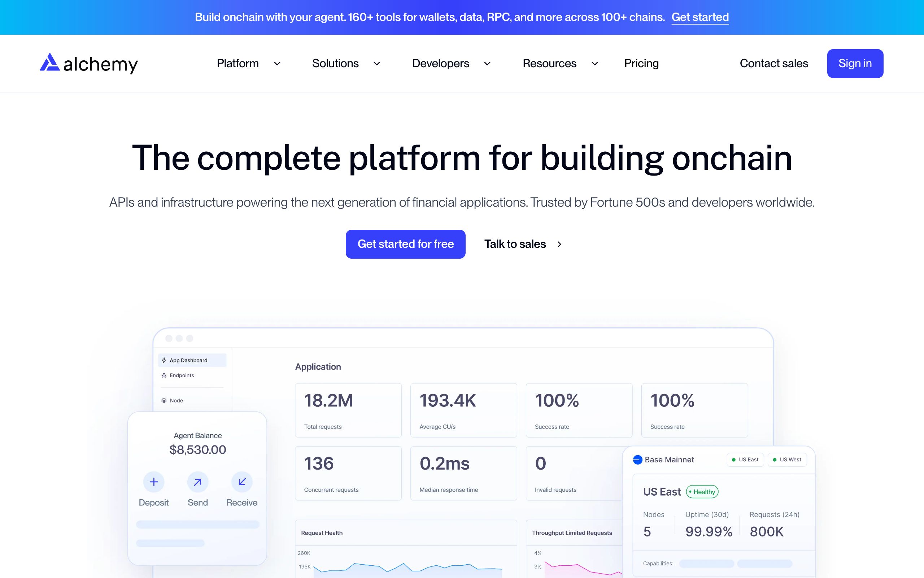The height and width of the screenshot is (578, 924).
Task: Click the Request Health chart title
Action: click(x=322, y=533)
